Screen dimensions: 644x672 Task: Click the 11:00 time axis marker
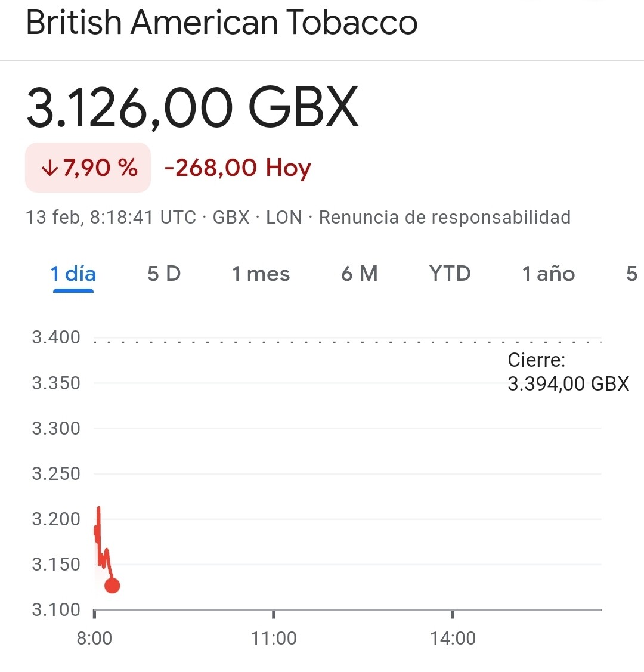click(x=273, y=638)
